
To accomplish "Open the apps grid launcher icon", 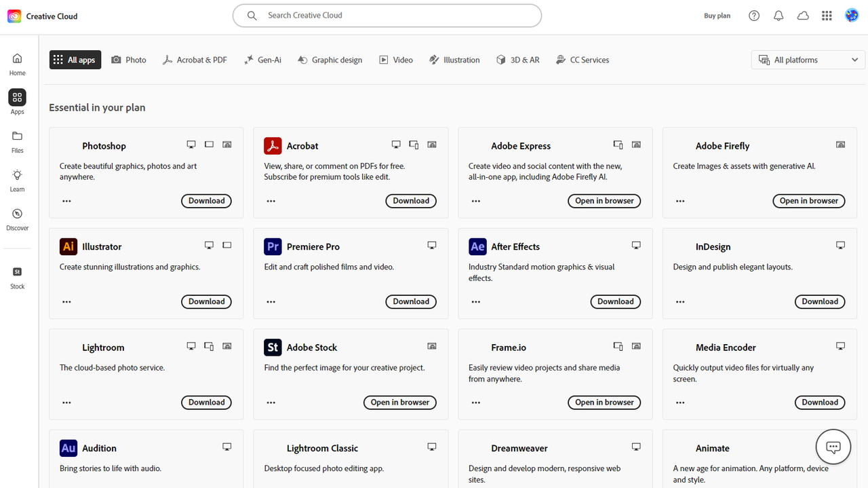I will point(827,16).
